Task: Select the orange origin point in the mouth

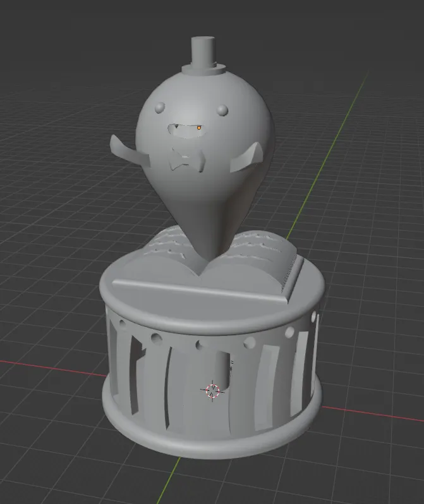Action: pos(199,128)
